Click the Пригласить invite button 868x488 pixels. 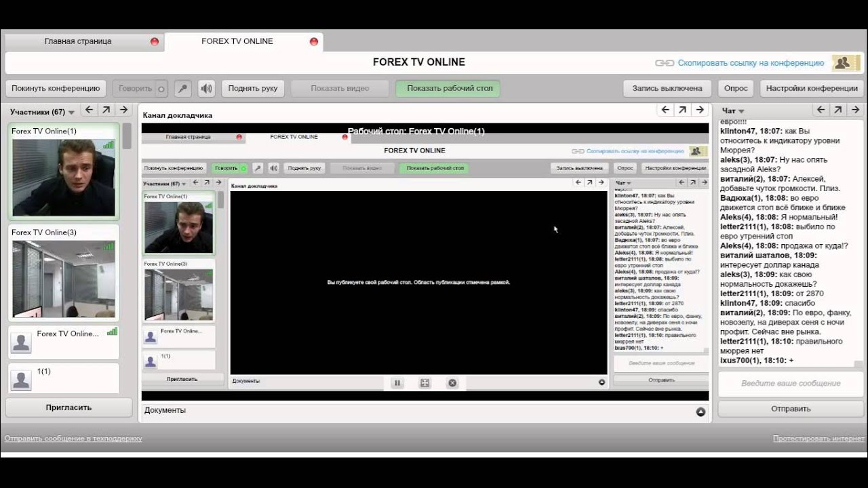click(68, 407)
